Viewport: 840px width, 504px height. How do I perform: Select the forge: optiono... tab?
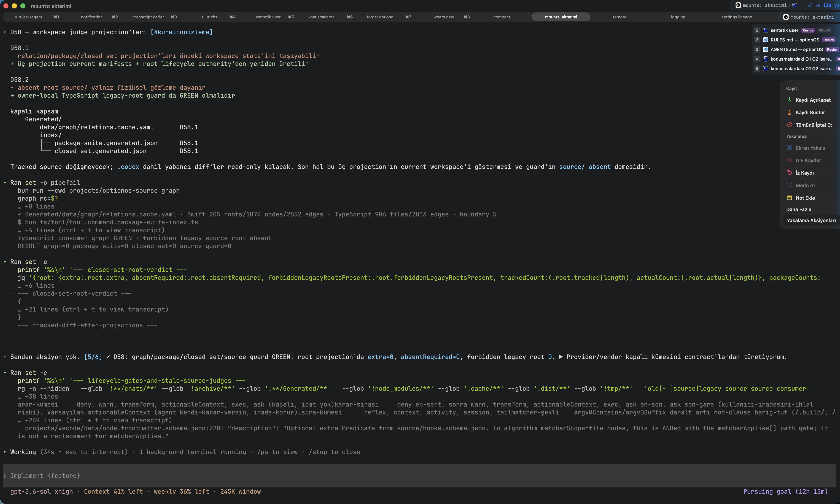(382, 17)
